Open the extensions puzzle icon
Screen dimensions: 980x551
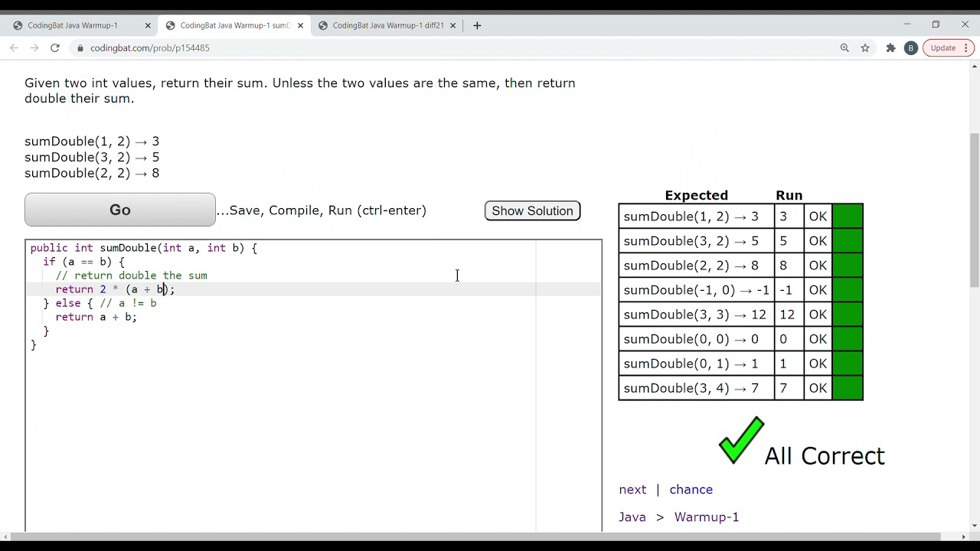coord(890,47)
